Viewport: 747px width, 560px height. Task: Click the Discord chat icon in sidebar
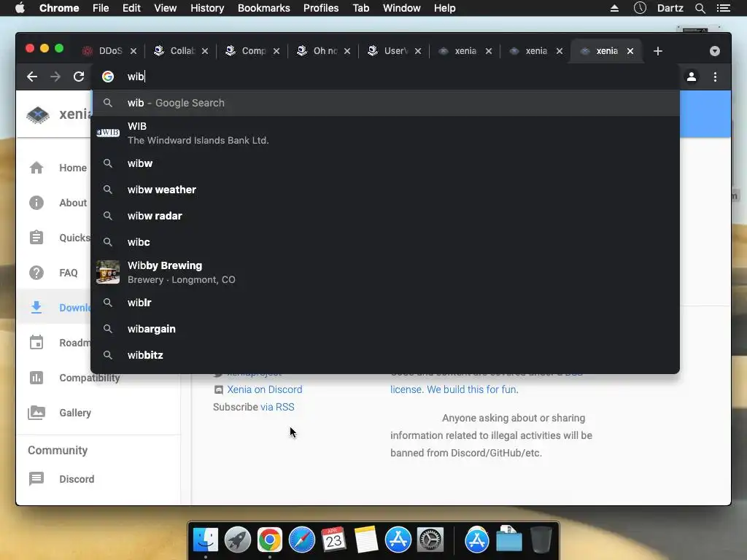[x=36, y=478]
